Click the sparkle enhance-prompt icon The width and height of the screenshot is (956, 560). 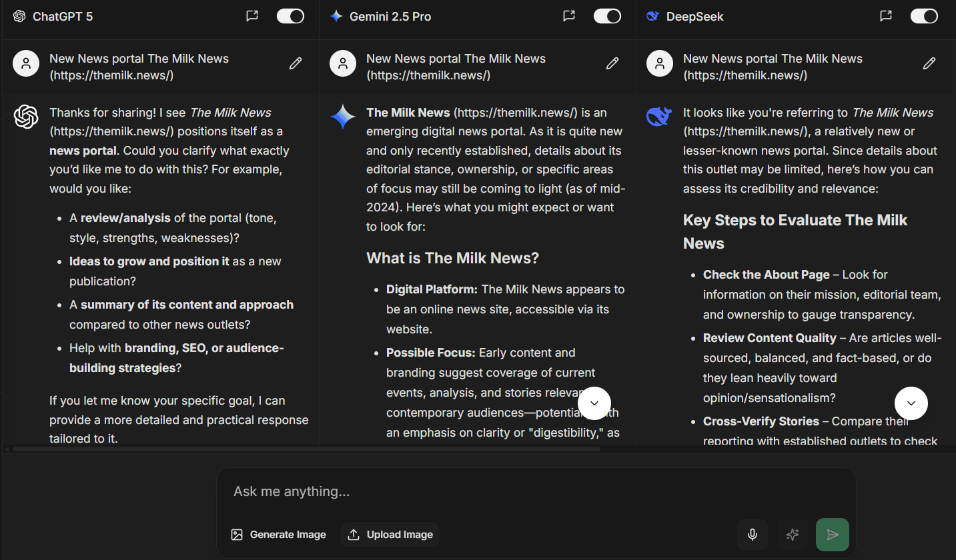[x=793, y=535]
